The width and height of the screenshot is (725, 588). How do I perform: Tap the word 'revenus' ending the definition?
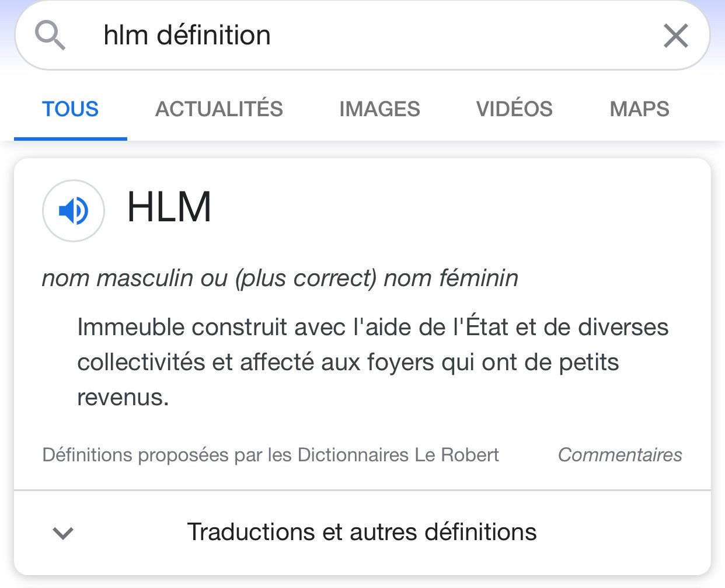122,398
